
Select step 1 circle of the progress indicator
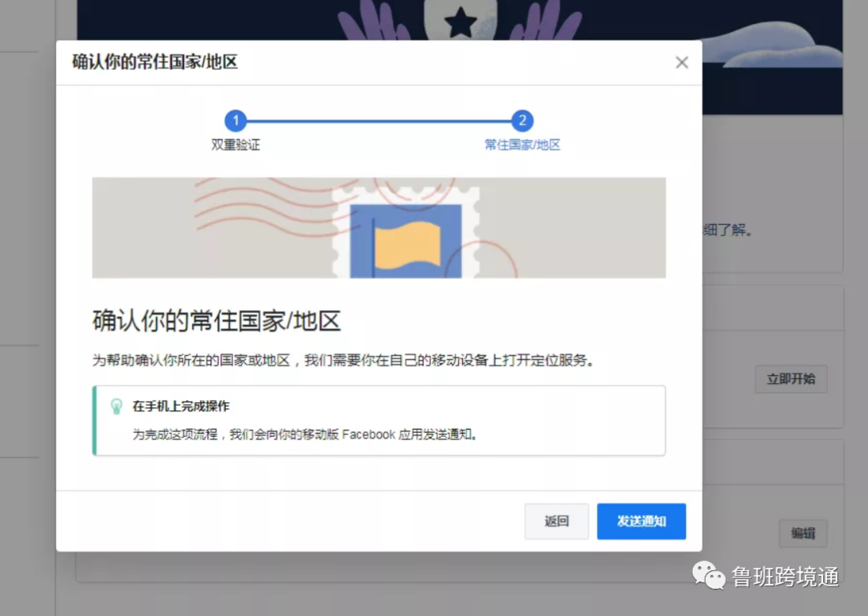(235, 120)
